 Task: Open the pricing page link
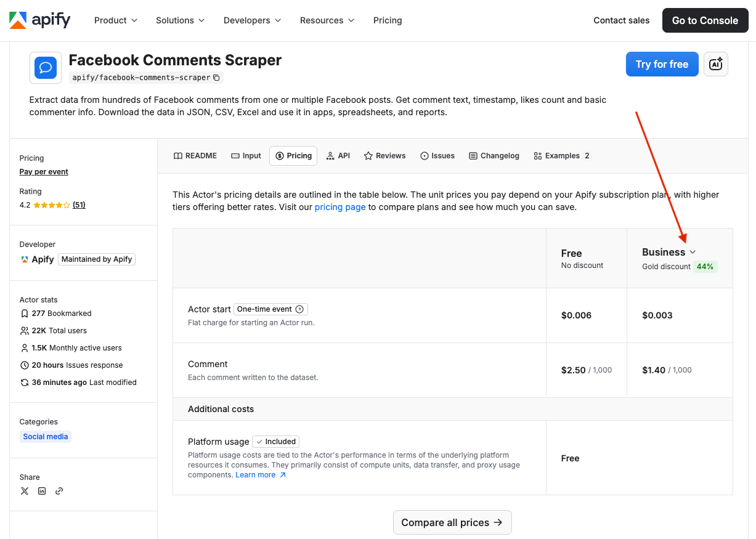coord(340,207)
